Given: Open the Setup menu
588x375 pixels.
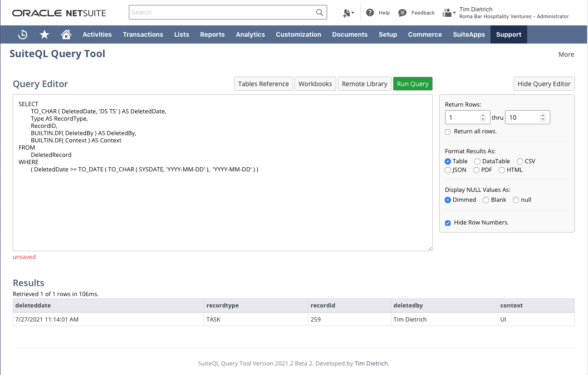Looking at the screenshot, I should [x=388, y=34].
